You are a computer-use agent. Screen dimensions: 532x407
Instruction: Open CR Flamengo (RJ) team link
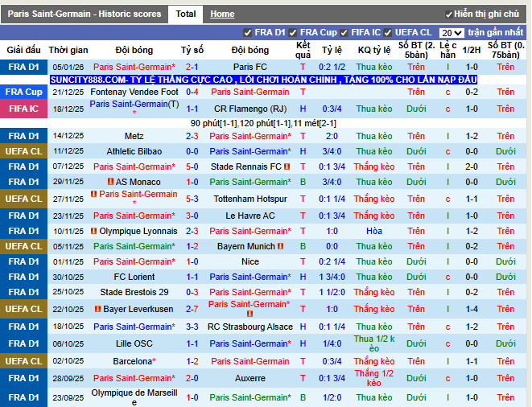click(250, 109)
